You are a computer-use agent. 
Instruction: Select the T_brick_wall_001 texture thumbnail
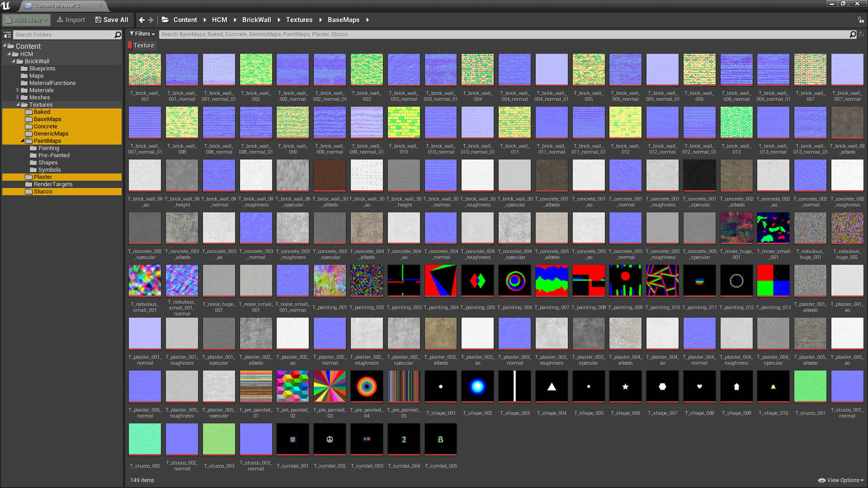(145, 70)
